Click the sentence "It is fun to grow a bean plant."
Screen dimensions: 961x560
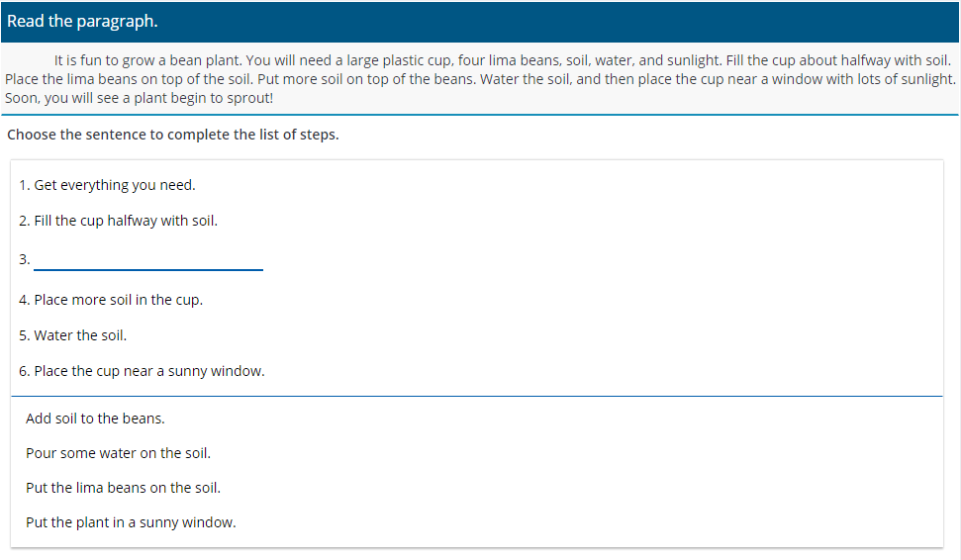point(153,60)
